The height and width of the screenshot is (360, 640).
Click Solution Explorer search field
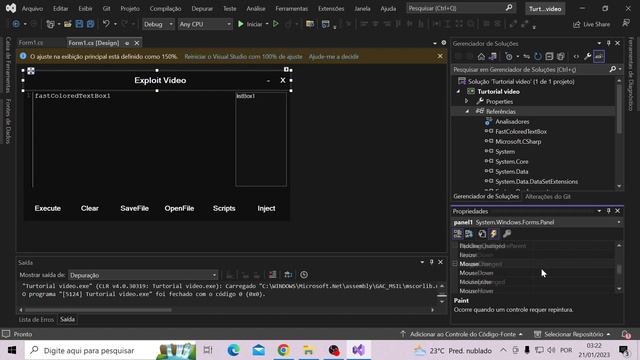pyautogui.click(x=530, y=70)
